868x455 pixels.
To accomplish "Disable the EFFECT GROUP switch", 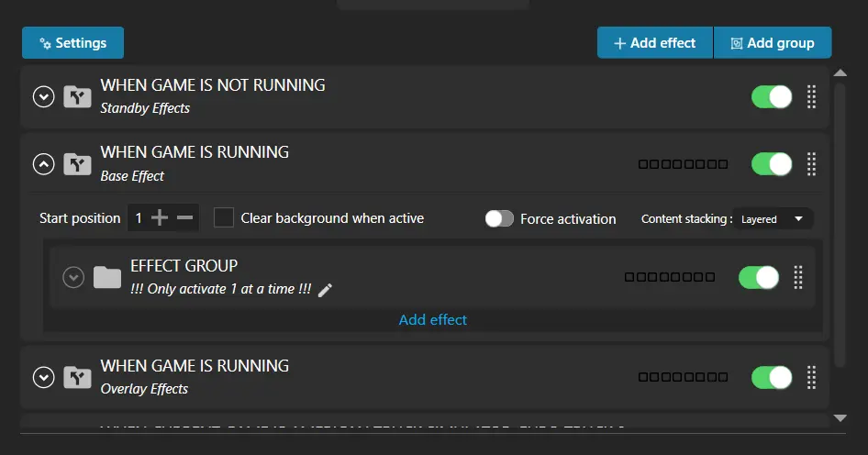I will (759, 277).
